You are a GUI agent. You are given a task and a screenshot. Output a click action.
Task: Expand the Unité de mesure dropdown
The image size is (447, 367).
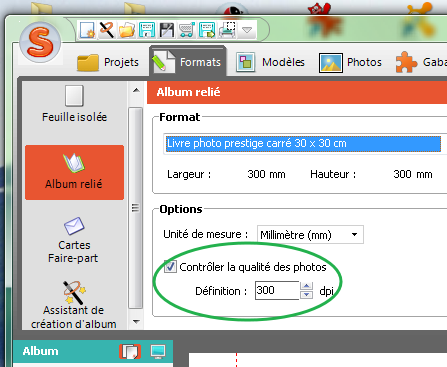coord(310,235)
